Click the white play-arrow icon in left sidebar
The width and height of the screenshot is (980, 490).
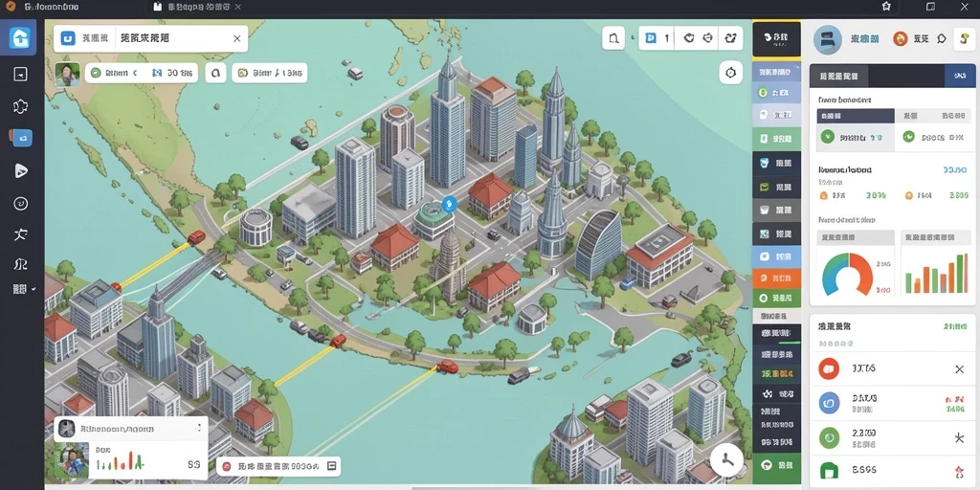(21, 170)
